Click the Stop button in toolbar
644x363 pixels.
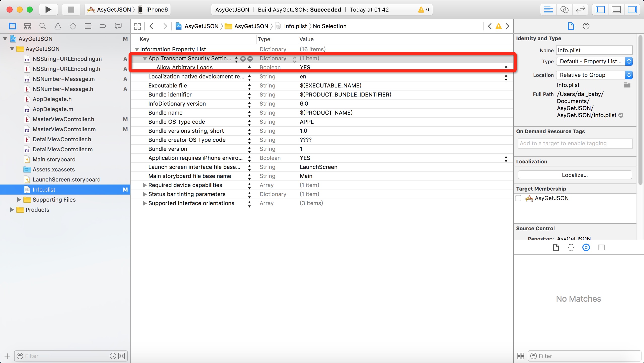(x=70, y=9)
